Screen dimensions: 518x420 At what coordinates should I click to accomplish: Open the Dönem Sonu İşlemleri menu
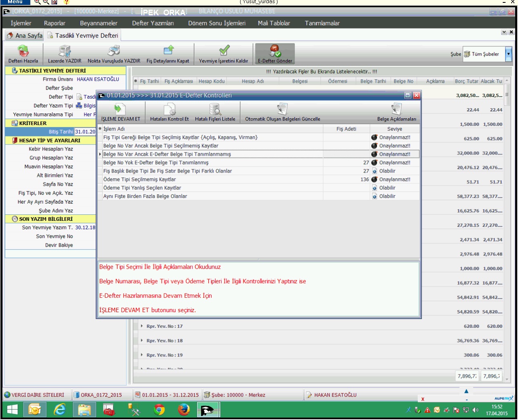click(216, 23)
